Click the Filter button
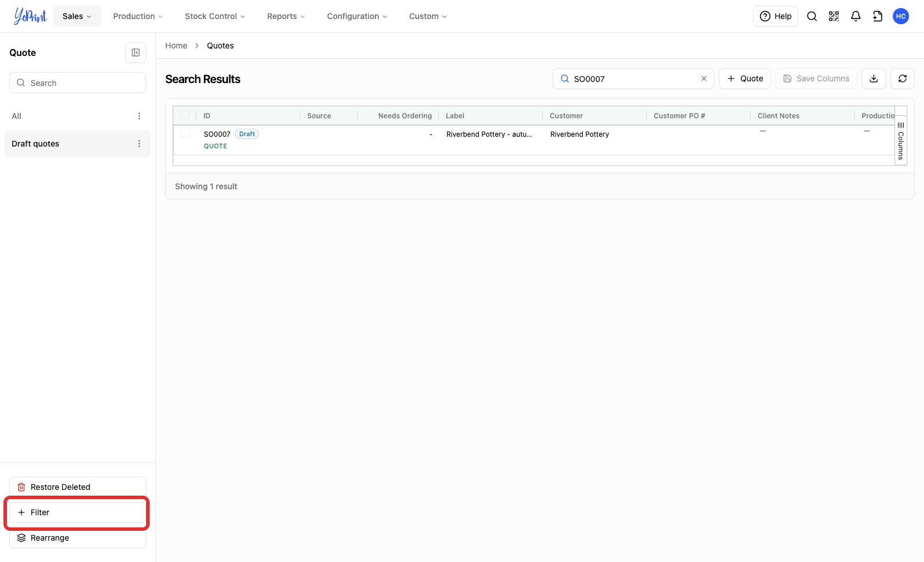The image size is (924, 562). tap(77, 512)
